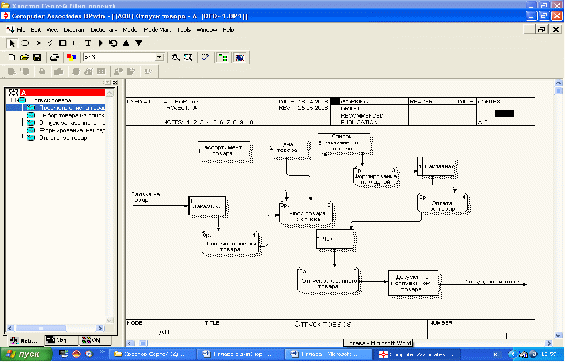This screenshot has width=565, height=362.
Task: Click the curved-arrow sibling diagram icon
Action: 113,43
